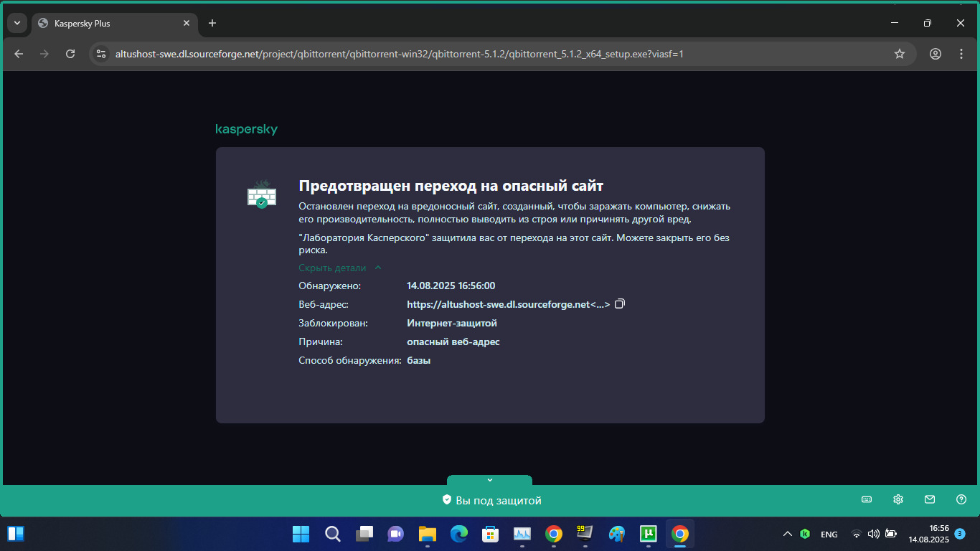
Task: Open Windows Search from the taskbar
Action: tap(333, 534)
